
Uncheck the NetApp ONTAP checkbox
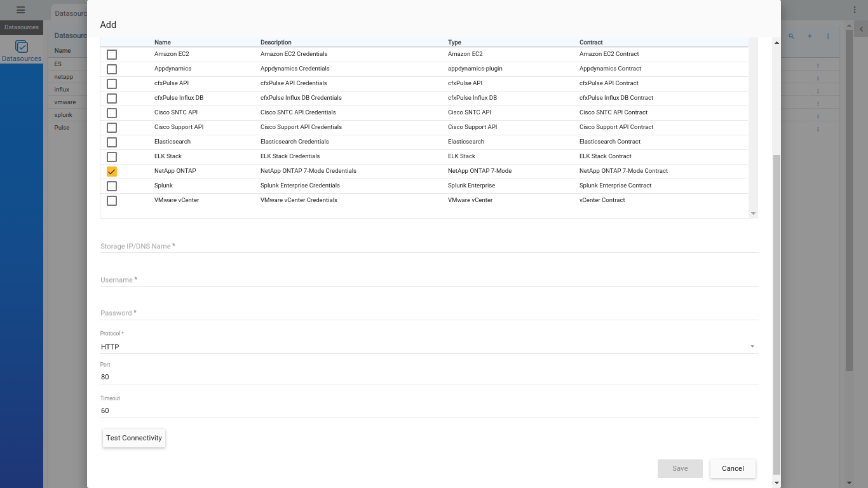point(112,172)
